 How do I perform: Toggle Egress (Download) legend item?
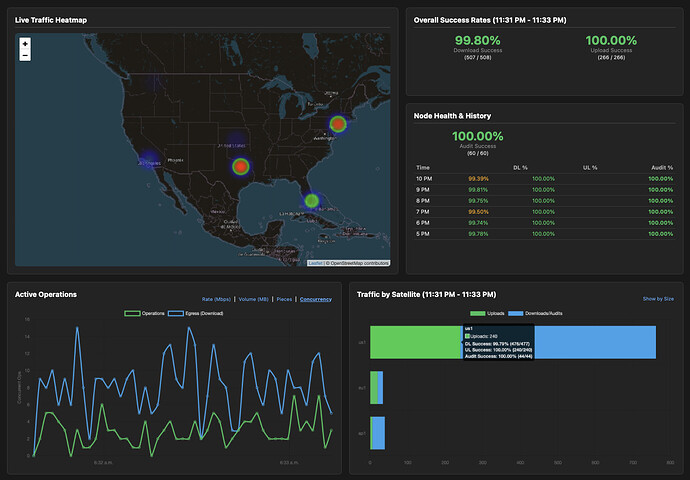coord(193,313)
